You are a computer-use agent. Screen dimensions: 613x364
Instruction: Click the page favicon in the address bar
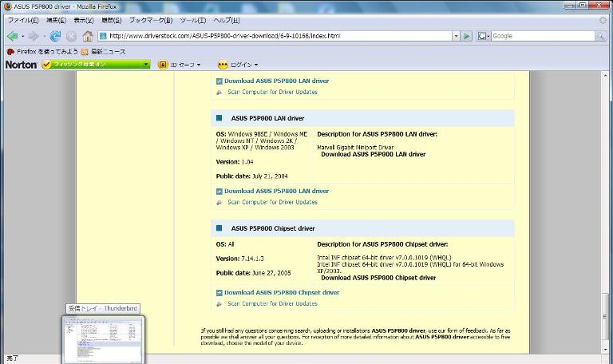pos(103,36)
